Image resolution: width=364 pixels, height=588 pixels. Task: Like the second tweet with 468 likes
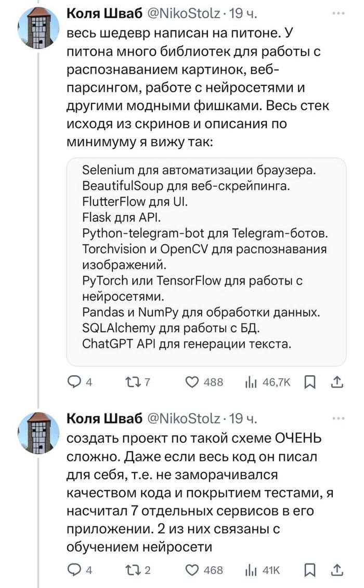point(192,570)
